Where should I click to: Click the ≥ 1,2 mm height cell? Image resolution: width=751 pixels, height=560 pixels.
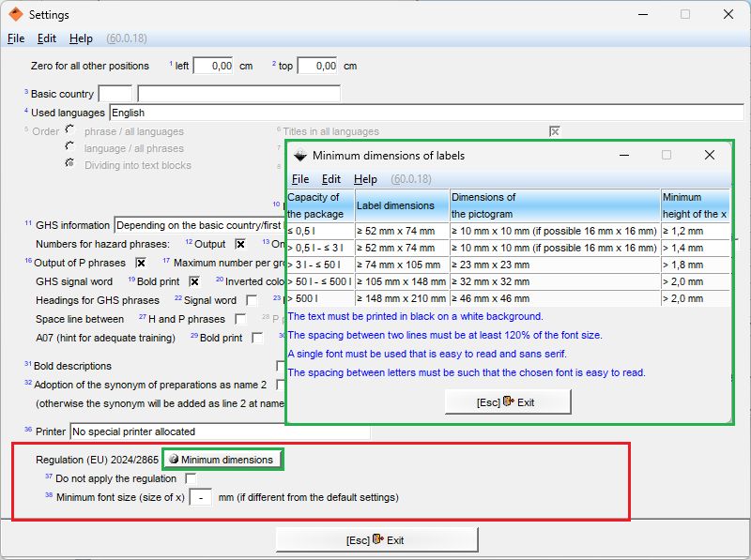coord(696,231)
